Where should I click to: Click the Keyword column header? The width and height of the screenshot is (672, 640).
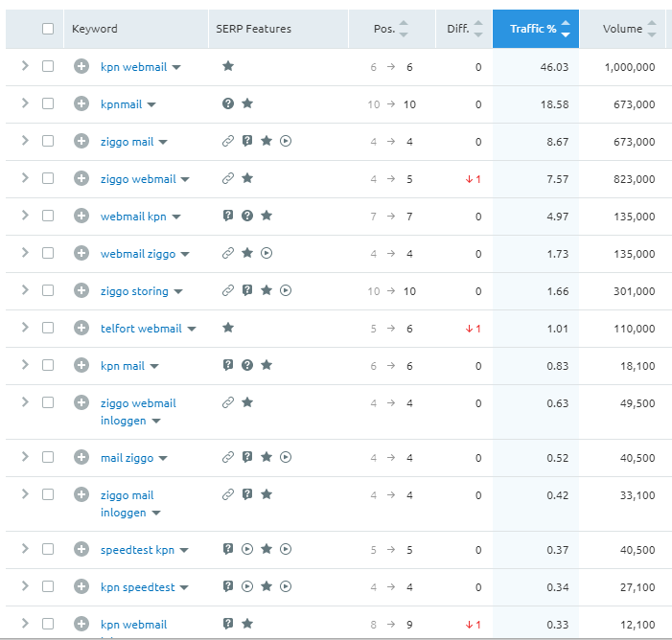[x=95, y=29]
